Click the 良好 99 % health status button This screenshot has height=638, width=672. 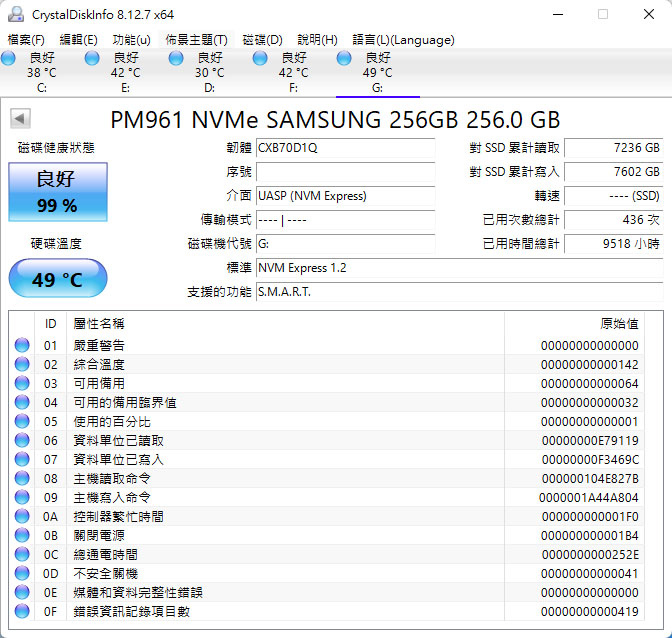tap(58, 192)
